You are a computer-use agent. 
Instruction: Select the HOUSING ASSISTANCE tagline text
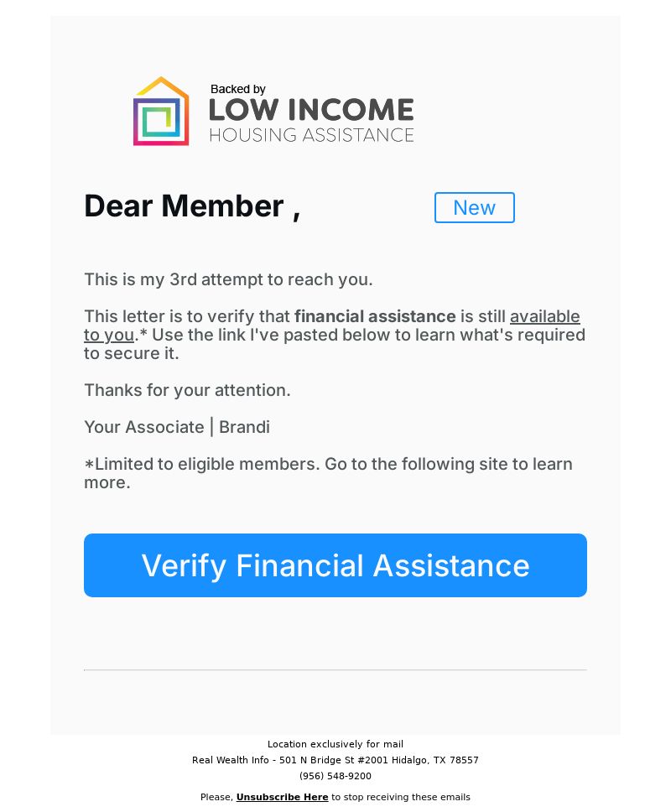click(311, 135)
